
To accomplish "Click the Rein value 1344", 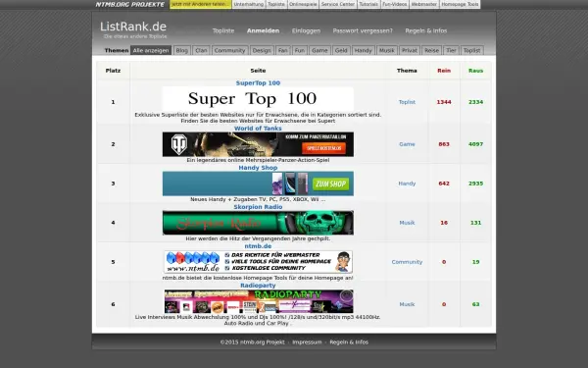I will tap(444, 102).
